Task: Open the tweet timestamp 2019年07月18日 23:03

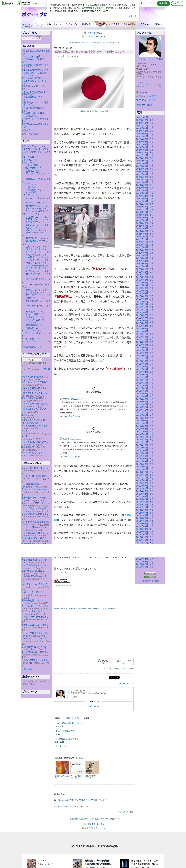Action: pyautogui.click(x=70, y=457)
